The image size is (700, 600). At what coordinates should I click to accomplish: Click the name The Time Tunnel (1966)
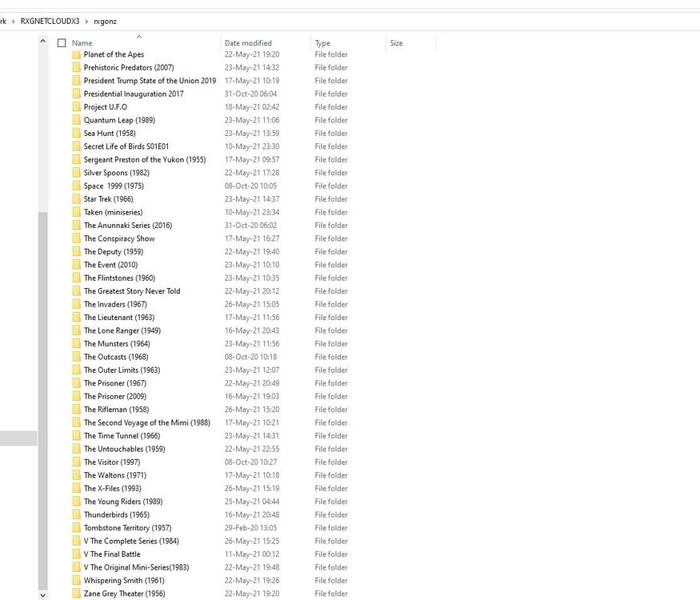[122, 436]
